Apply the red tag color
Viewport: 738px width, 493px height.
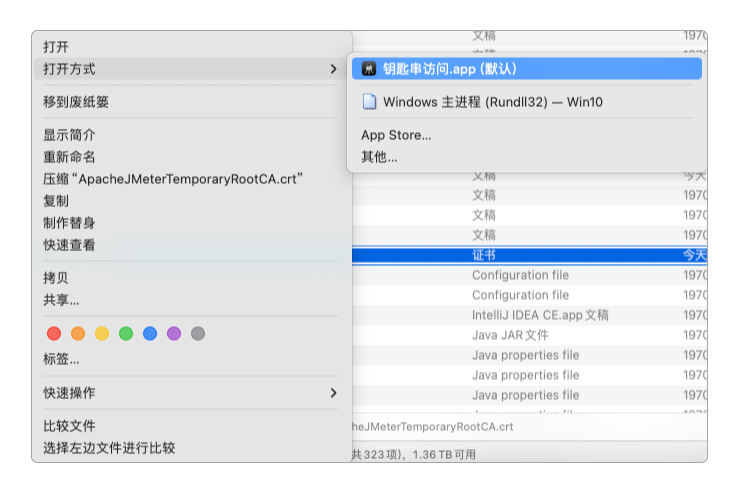click(54, 333)
